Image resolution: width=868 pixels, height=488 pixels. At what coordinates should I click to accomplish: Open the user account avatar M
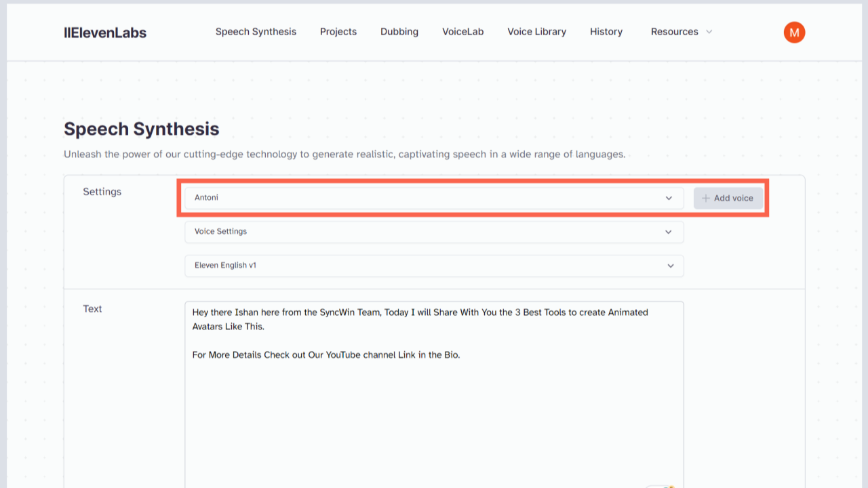tap(794, 32)
